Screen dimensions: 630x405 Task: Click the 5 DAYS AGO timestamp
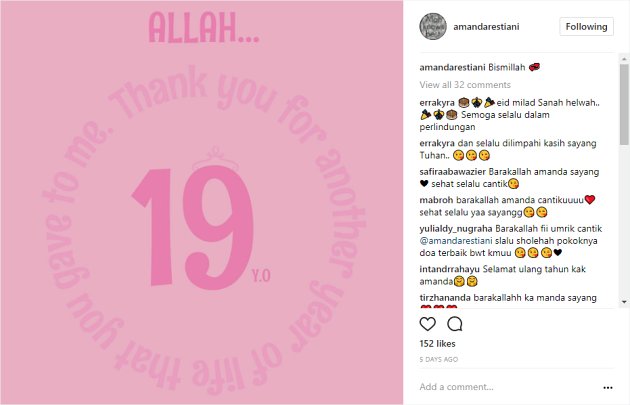click(438, 359)
